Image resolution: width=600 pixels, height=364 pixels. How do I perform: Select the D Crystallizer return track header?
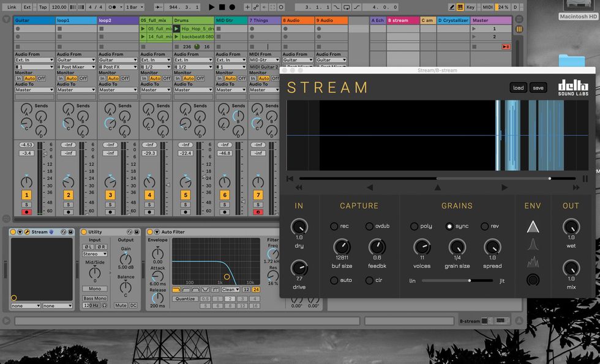coord(452,20)
